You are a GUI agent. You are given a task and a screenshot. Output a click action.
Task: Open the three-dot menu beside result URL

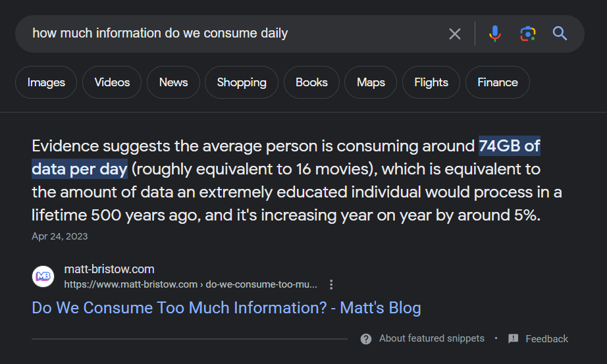pos(331,284)
